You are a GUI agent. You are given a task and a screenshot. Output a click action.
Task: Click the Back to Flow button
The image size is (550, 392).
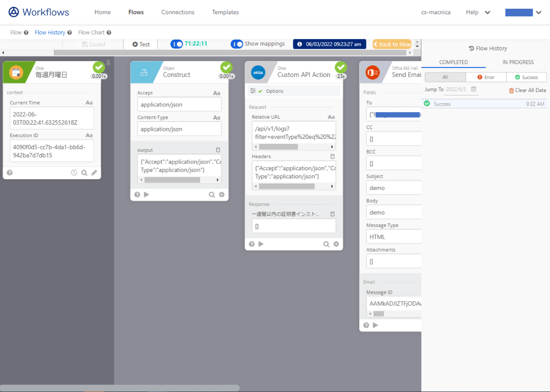(392, 44)
